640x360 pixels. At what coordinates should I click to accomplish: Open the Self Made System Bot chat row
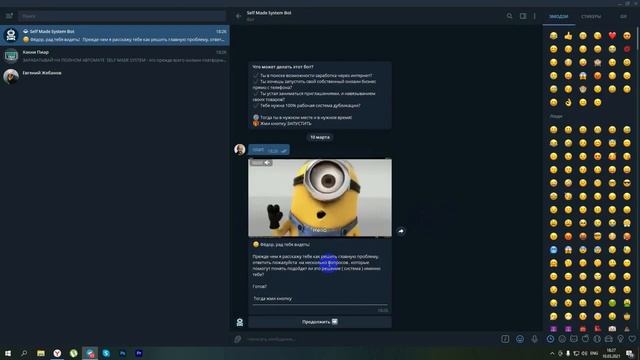coord(115,35)
